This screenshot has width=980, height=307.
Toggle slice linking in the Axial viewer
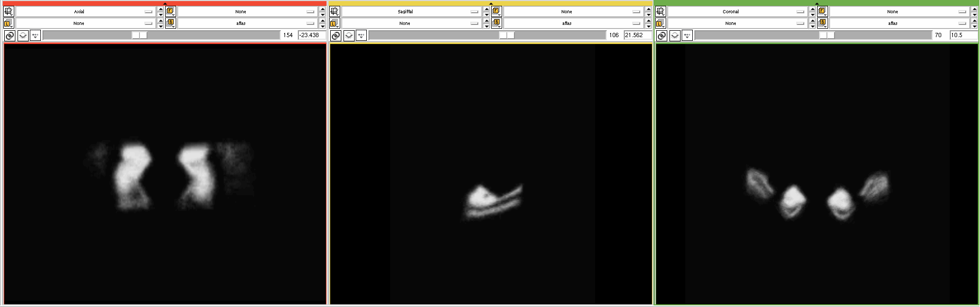(x=10, y=36)
